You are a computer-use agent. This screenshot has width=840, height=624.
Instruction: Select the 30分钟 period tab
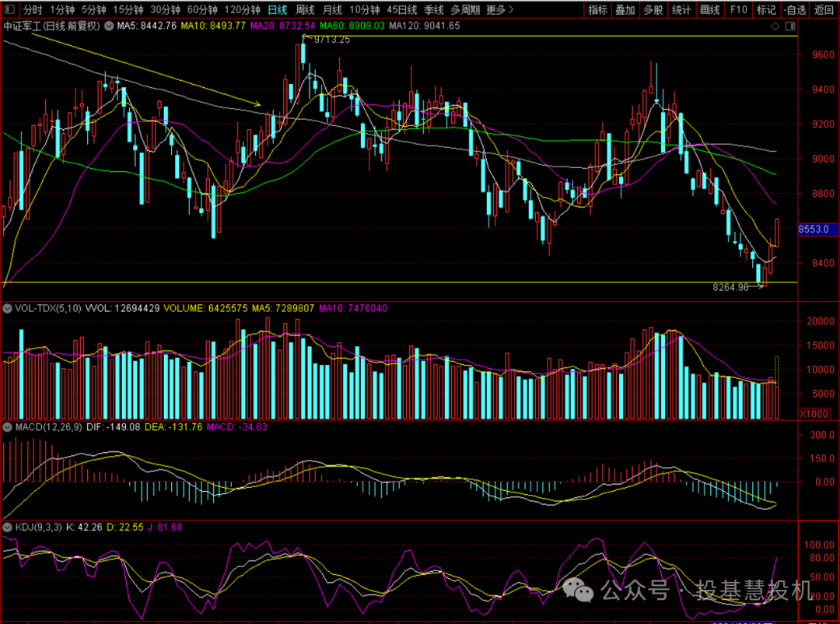point(165,9)
